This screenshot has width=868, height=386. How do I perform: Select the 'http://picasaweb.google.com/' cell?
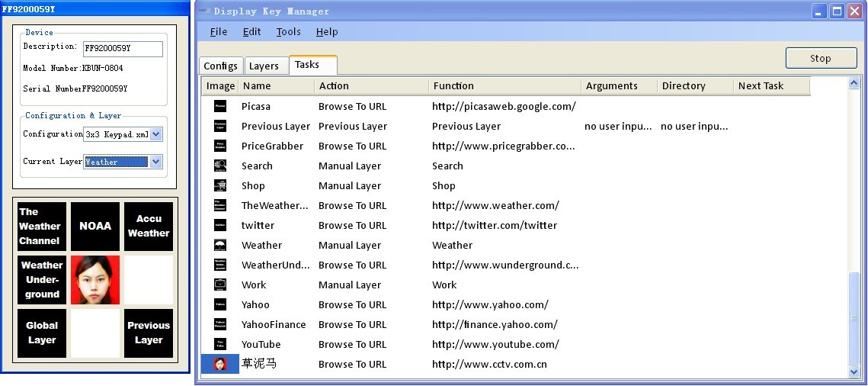click(x=504, y=106)
